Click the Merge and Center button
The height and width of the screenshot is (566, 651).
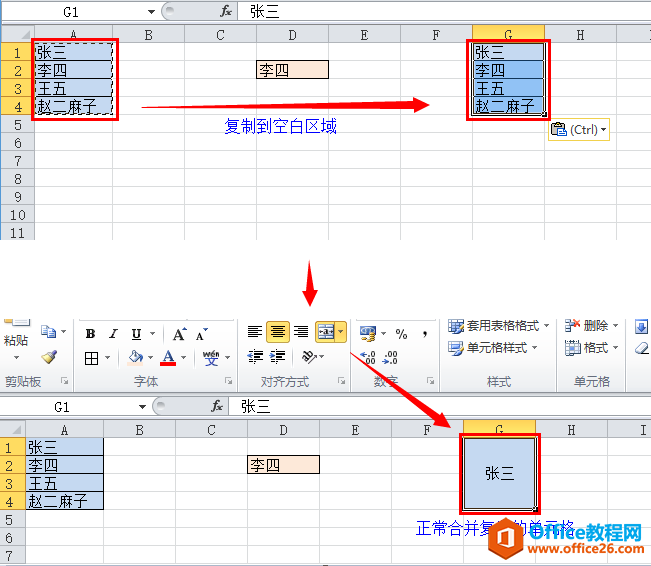tap(326, 332)
